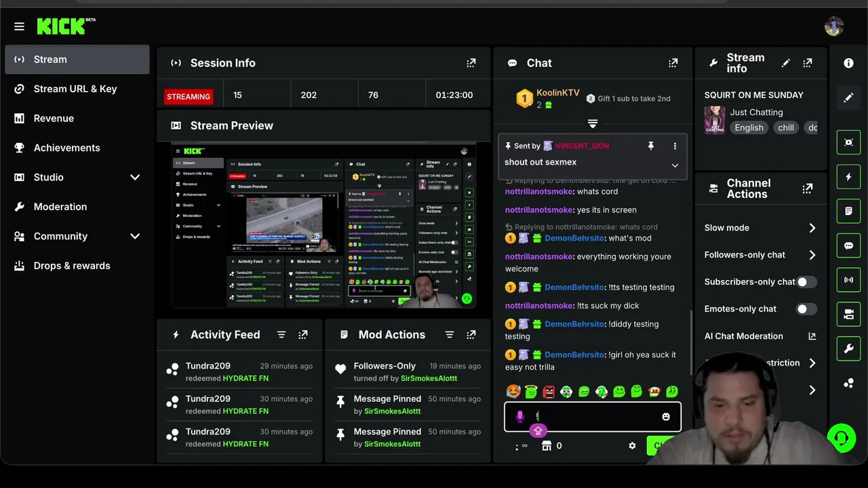Click the SQUIRT ON ME SUNDAY stream title
Screen dimensions: 868x488
(x=753, y=95)
